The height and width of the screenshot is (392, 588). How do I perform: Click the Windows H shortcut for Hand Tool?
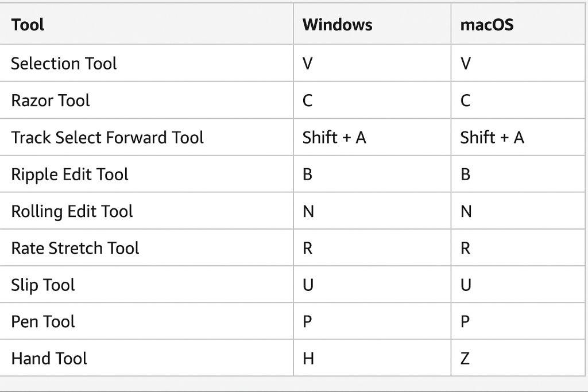tap(308, 359)
